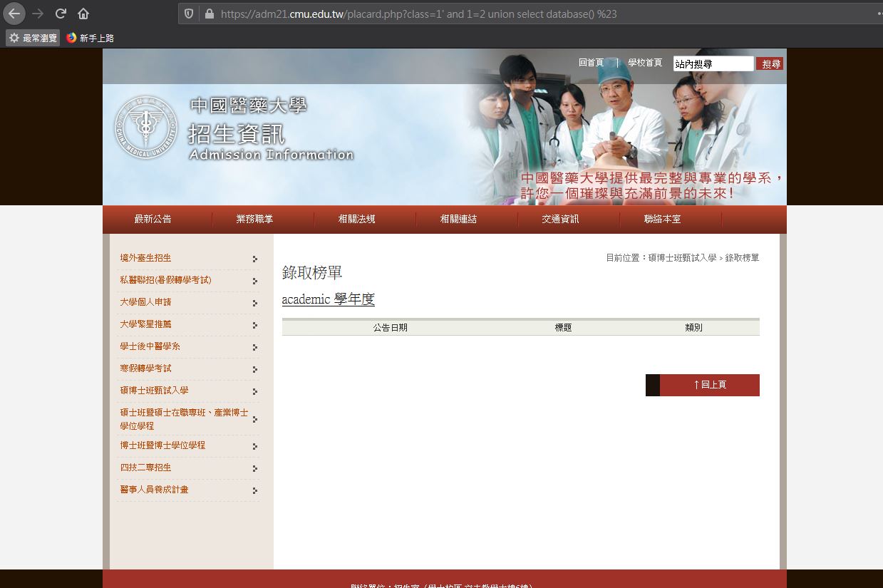Expand arrow beside 學士後中醫學系

(x=255, y=348)
